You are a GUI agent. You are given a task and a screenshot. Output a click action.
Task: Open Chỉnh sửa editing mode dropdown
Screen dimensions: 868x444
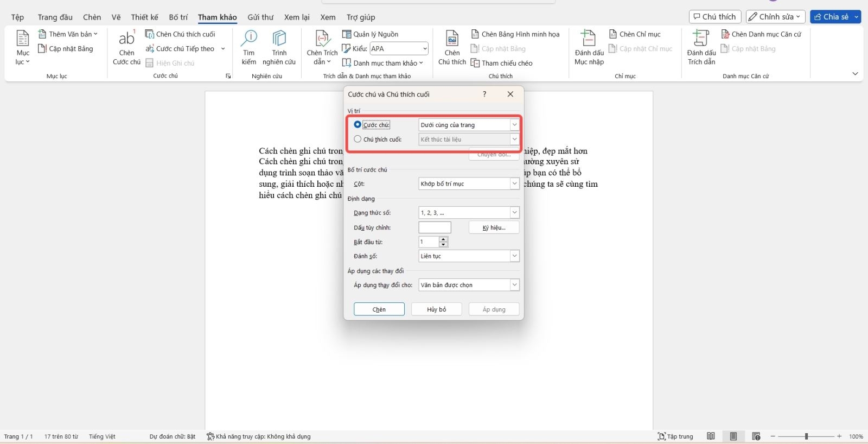coord(776,17)
